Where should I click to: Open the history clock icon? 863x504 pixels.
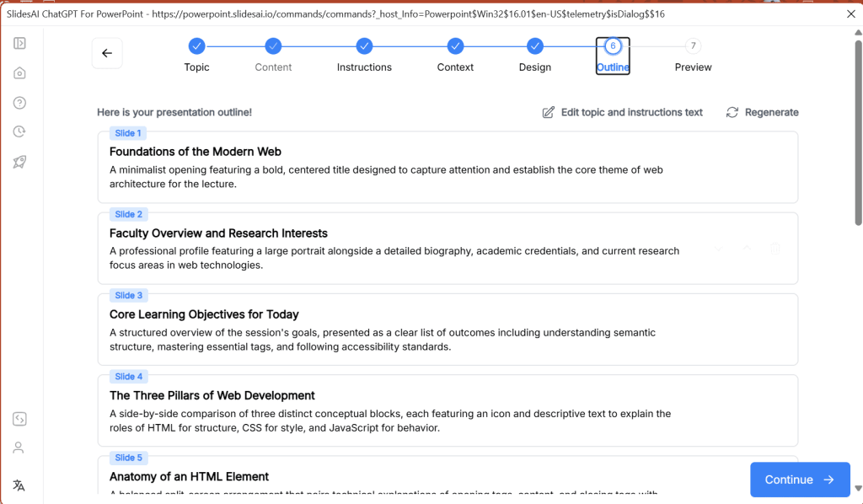point(19,131)
